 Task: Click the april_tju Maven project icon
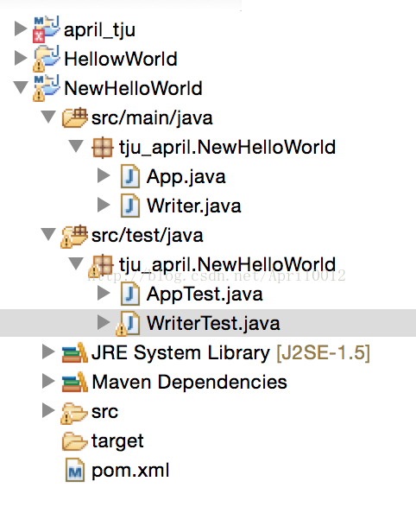(47, 28)
